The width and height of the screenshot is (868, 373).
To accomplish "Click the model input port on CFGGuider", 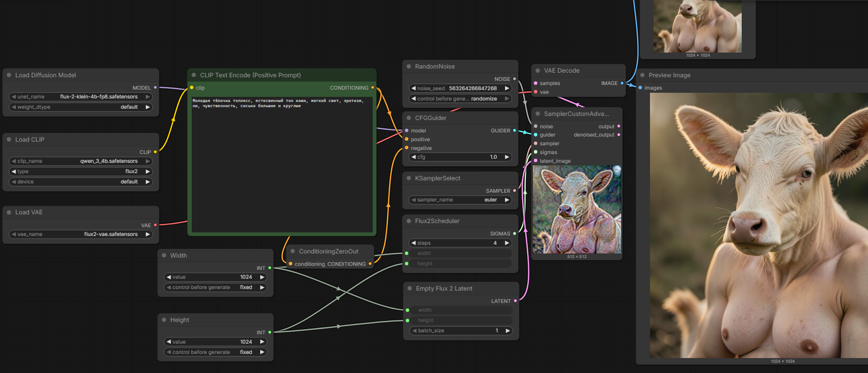I will tap(407, 130).
